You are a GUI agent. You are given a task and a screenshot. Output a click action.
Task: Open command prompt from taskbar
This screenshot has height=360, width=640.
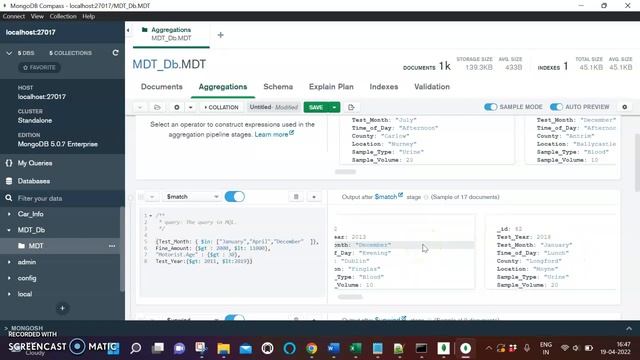pyautogui.click(x=421, y=348)
